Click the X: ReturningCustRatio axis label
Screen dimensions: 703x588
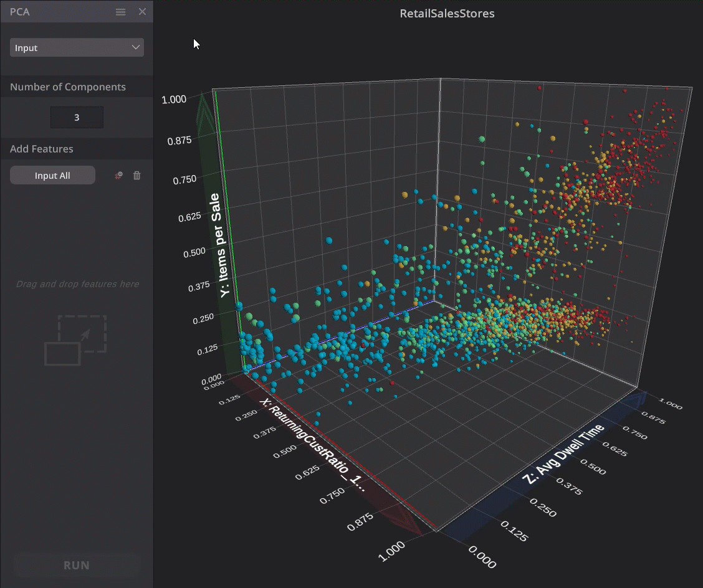(x=313, y=445)
